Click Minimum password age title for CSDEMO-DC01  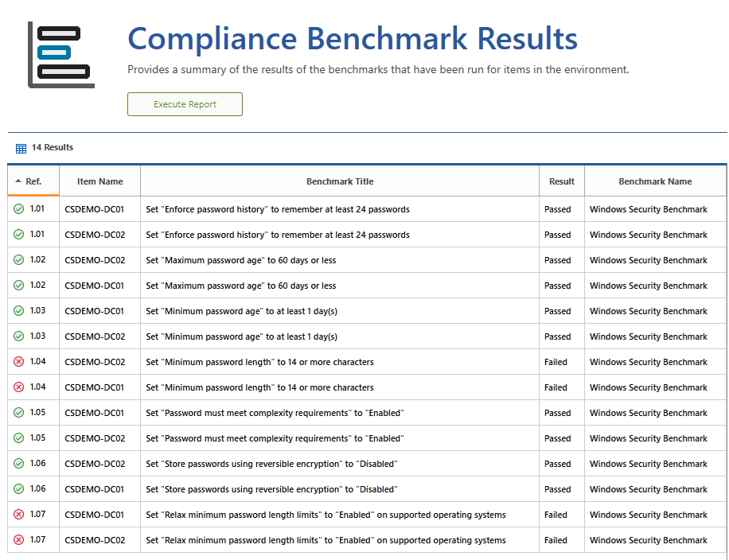click(x=241, y=311)
